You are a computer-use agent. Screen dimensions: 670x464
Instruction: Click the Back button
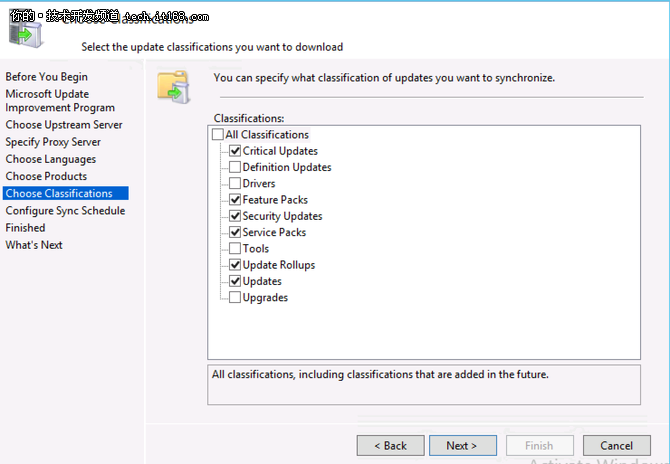391,446
